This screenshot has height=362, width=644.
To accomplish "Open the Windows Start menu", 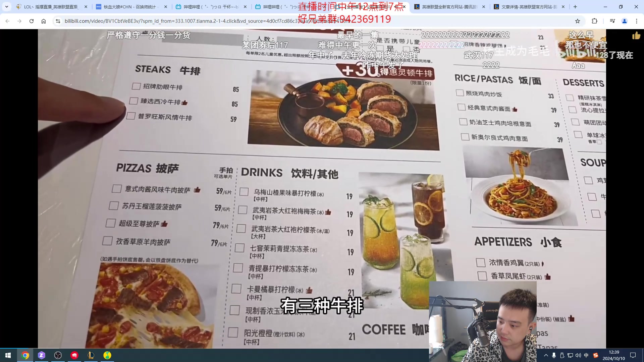I will tap(8, 355).
